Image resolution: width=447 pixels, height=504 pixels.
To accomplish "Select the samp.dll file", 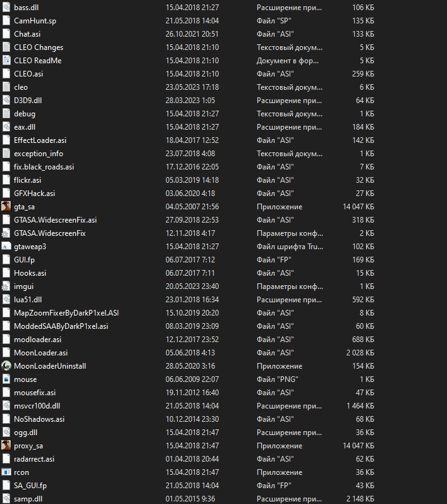I will coord(28,499).
